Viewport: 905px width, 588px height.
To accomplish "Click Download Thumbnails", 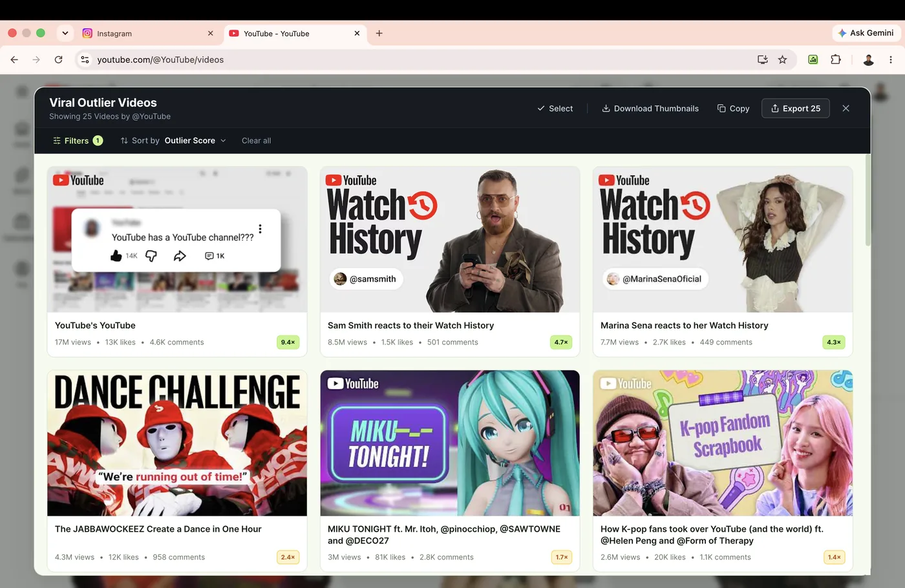I will coord(650,109).
